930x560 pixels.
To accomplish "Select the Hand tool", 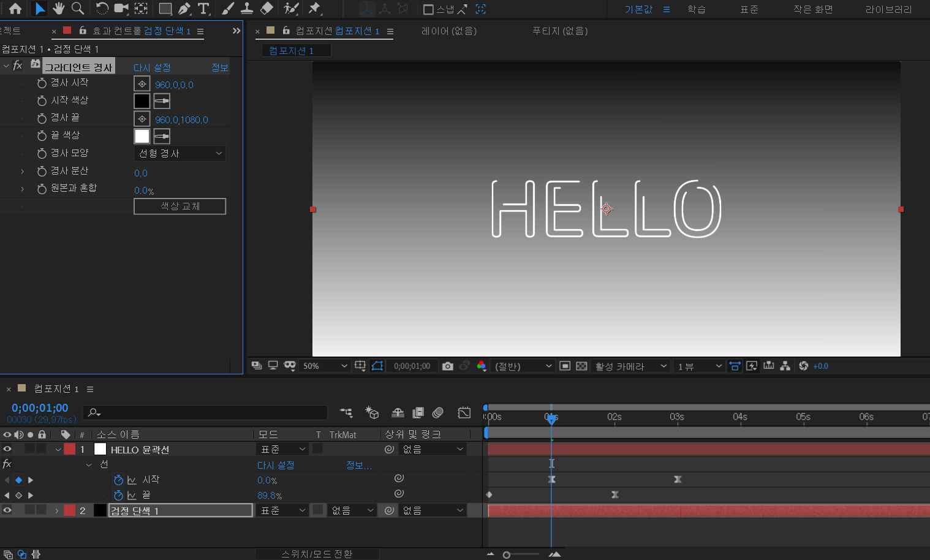I will 59,9.
